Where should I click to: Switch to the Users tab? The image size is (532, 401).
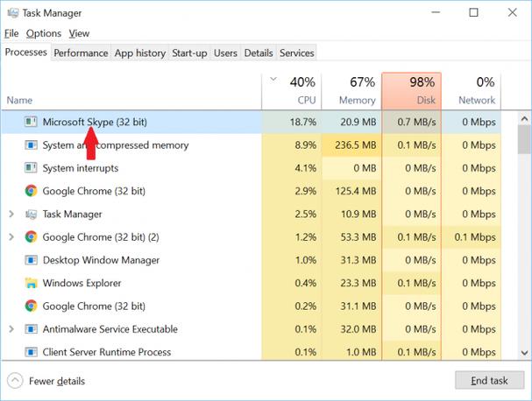(225, 53)
